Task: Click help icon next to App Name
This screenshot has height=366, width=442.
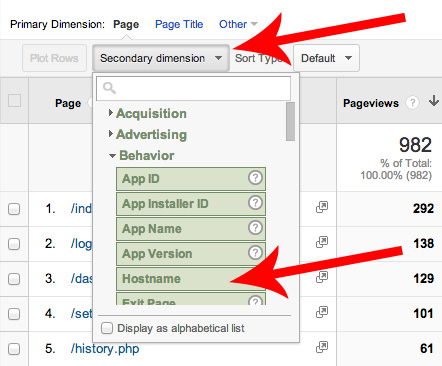Action: point(255,228)
